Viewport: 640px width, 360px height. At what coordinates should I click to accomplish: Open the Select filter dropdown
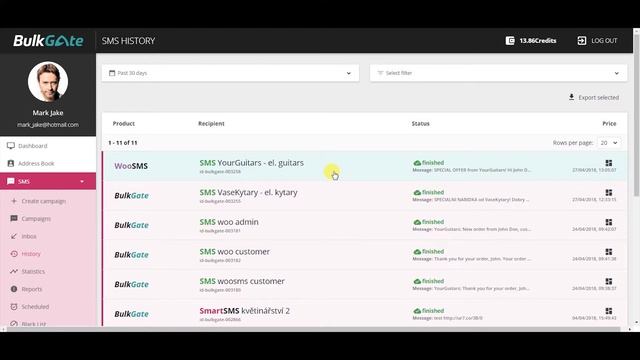[x=498, y=73]
